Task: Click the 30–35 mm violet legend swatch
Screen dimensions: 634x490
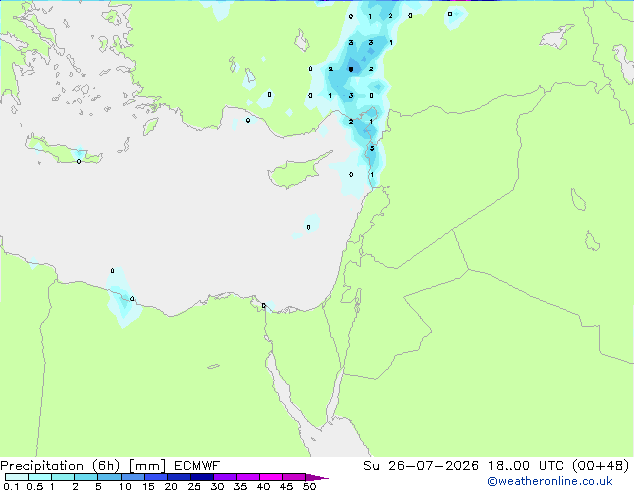Action: [225, 477]
